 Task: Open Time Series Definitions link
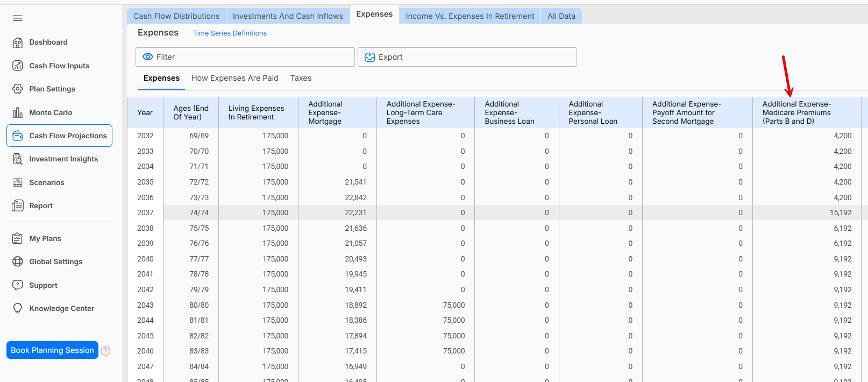(x=230, y=33)
